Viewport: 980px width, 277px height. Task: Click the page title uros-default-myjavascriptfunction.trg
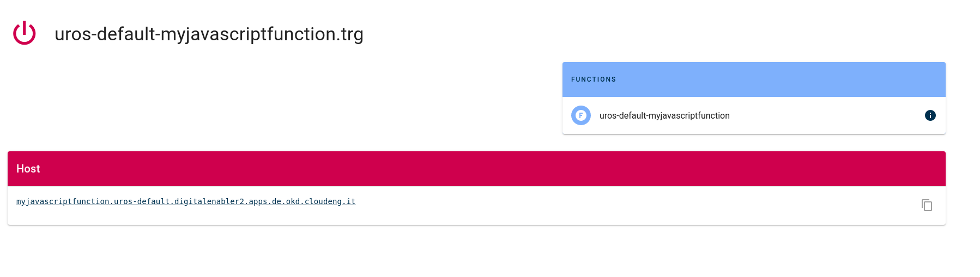[209, 34]
